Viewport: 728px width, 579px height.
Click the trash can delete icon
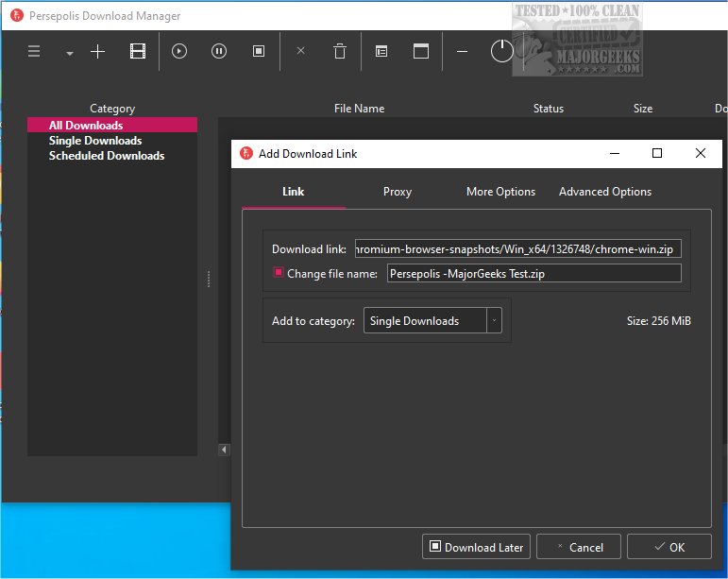[x=340, y=52]
